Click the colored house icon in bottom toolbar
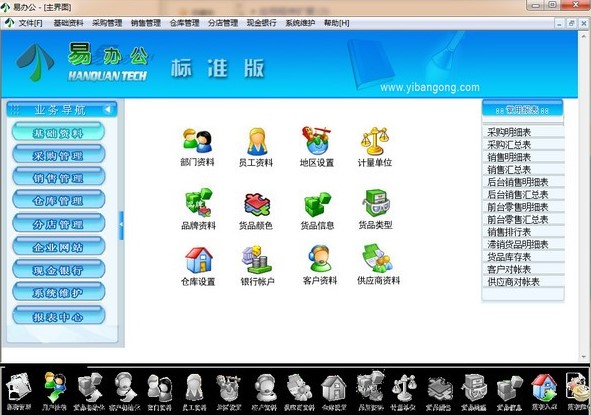This screenshot has height=415, width=591. pyautogui.click(x=544, y=388)
